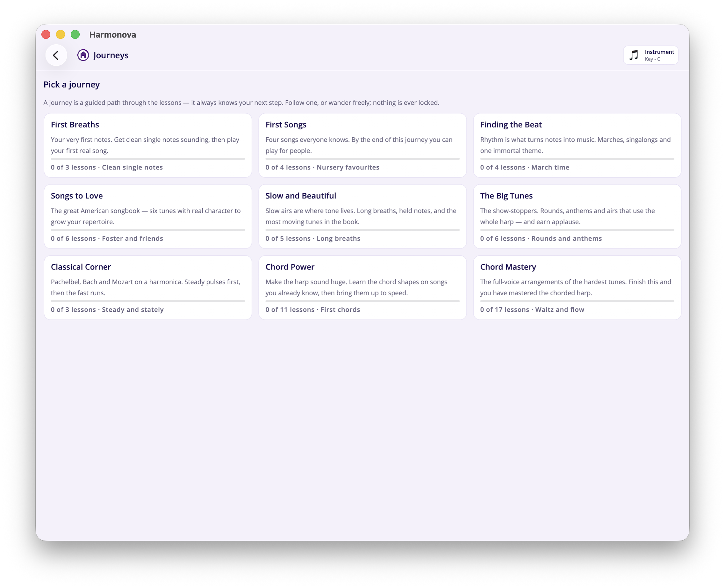Click '0 of 6 lessons · Rounds and anthems'

point(541,239)
